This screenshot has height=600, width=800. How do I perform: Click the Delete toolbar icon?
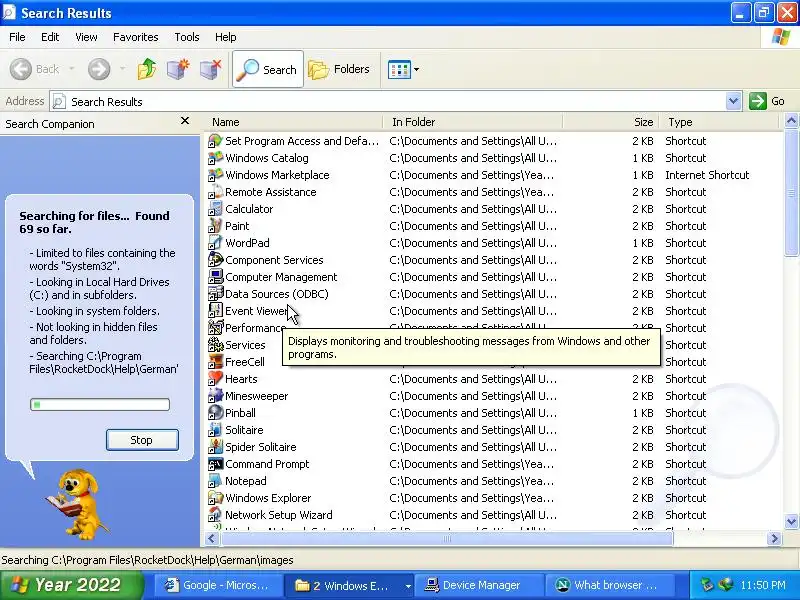coord(210,69)
